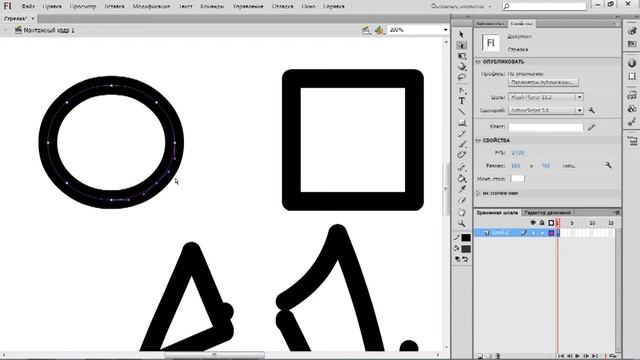This screenshot has height=360, width=640.
Task: Click the Edit Scene icon above stage
Action: pyautogui.click(x=366, y=30)
